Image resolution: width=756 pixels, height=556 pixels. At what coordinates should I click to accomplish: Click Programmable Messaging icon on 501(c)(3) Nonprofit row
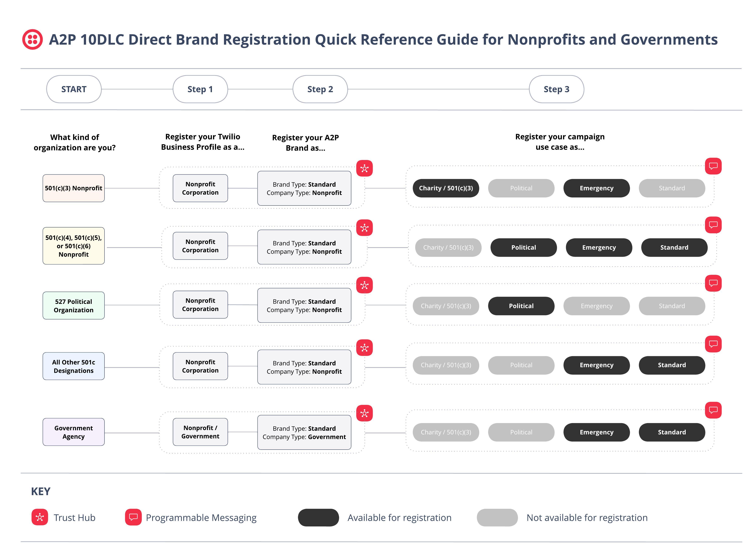(713, 166)
